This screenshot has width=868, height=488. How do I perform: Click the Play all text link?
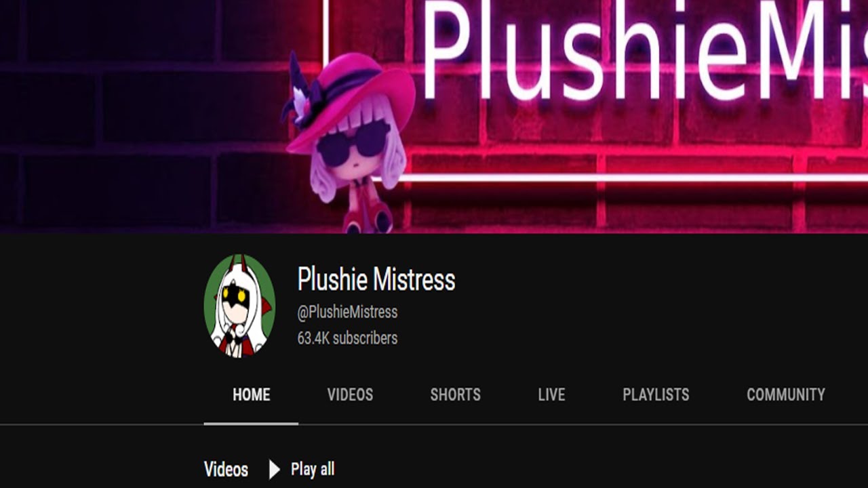pyautogui.click(x=313, y=469)
